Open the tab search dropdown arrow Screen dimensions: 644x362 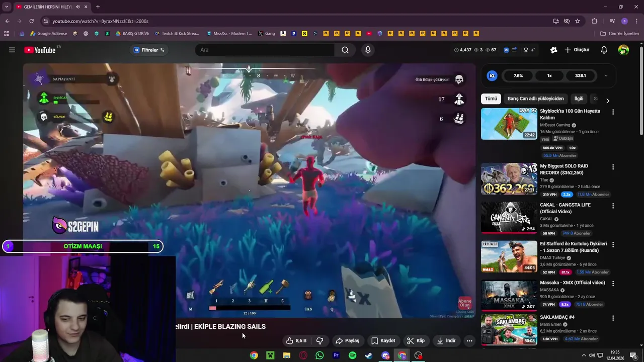point(7,7)
